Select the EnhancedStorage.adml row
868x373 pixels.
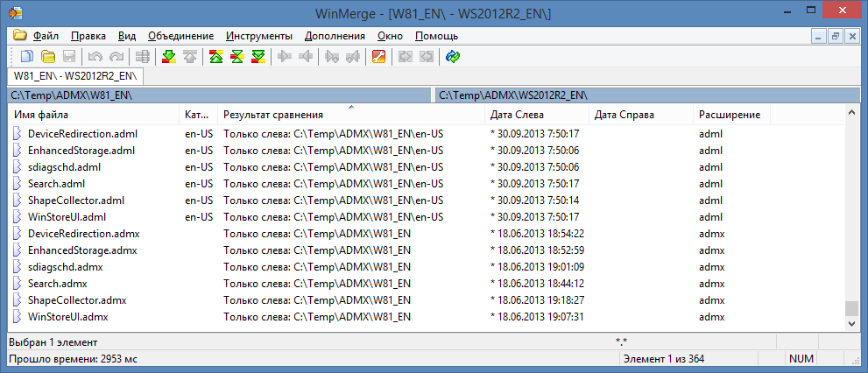[x=427, y=150]
